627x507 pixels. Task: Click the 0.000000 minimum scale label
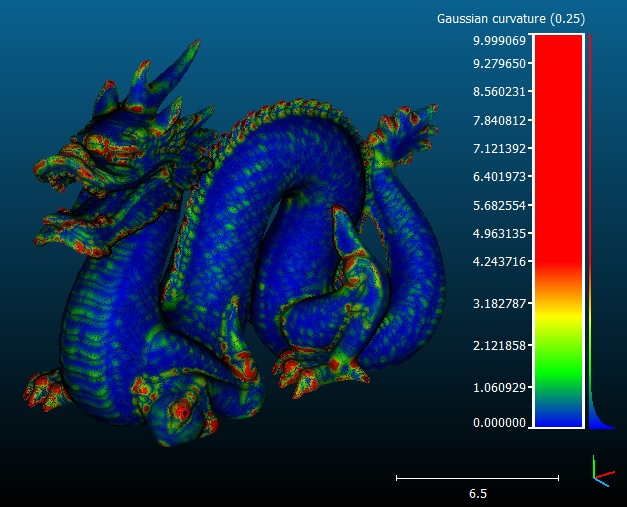coord(499,423)
